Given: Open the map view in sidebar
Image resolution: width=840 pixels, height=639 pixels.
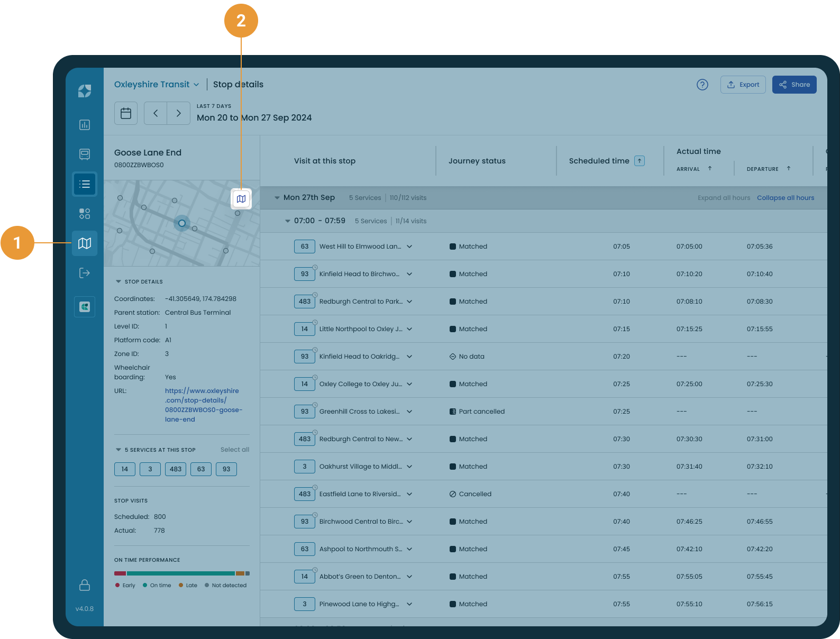Looking at the screenshot, I should click(x=85, y=243).
